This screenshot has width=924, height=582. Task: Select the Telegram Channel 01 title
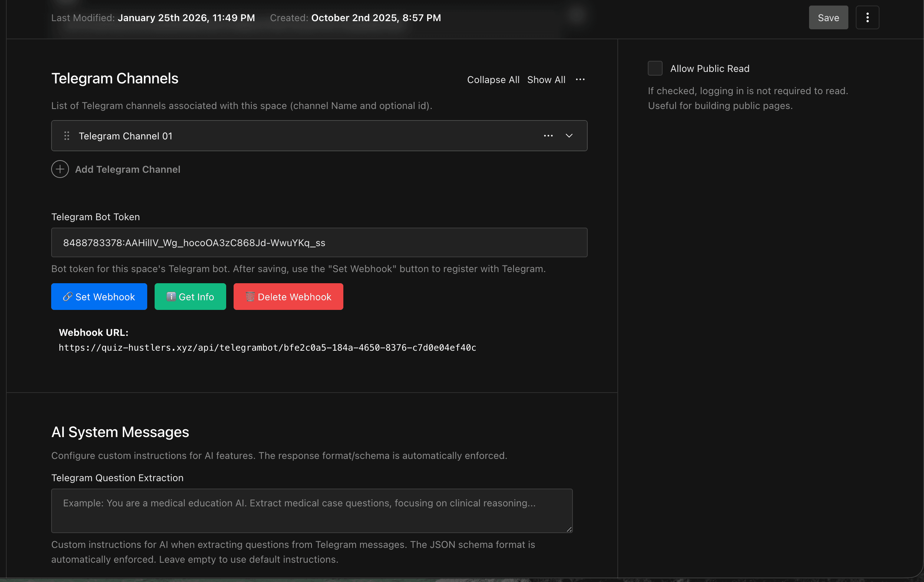pos(125,136)
